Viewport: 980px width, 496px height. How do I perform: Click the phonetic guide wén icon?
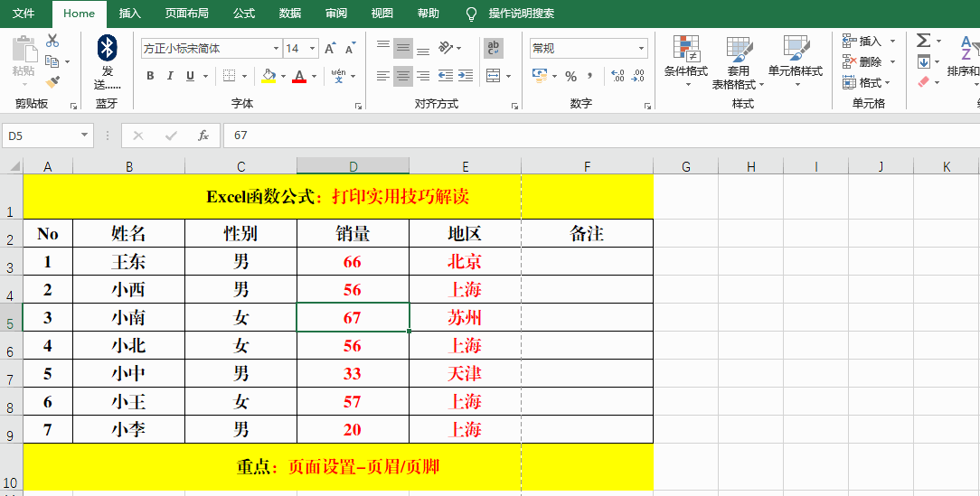pyautogui.click(x=339, y=76)
